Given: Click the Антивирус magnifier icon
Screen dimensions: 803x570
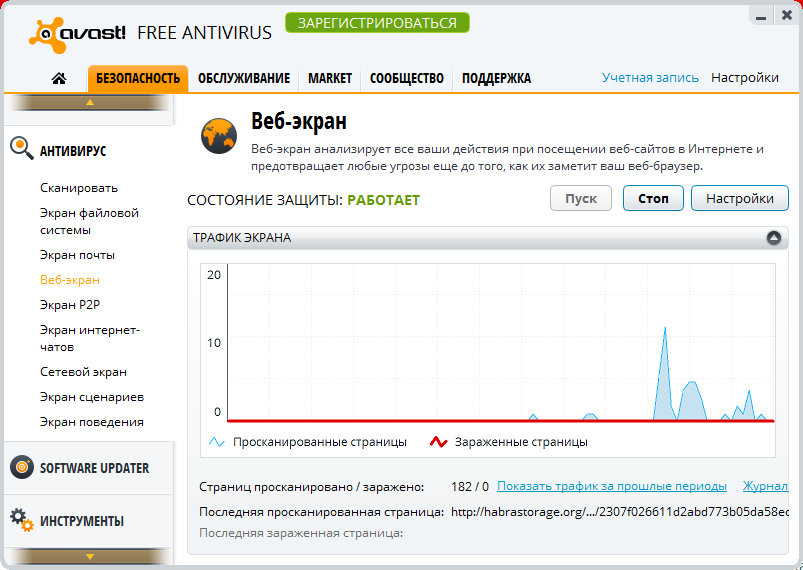Looking at the screenshot, I should [x=22, y=148].
